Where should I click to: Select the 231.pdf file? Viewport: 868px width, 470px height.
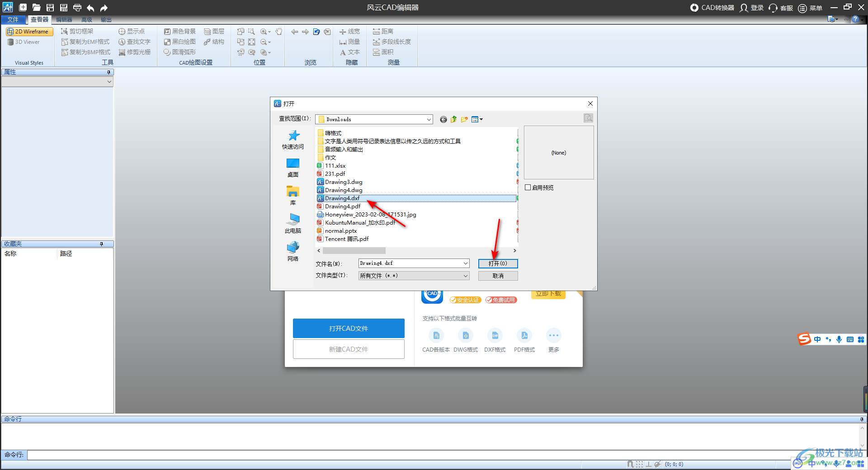click(335, 174)
